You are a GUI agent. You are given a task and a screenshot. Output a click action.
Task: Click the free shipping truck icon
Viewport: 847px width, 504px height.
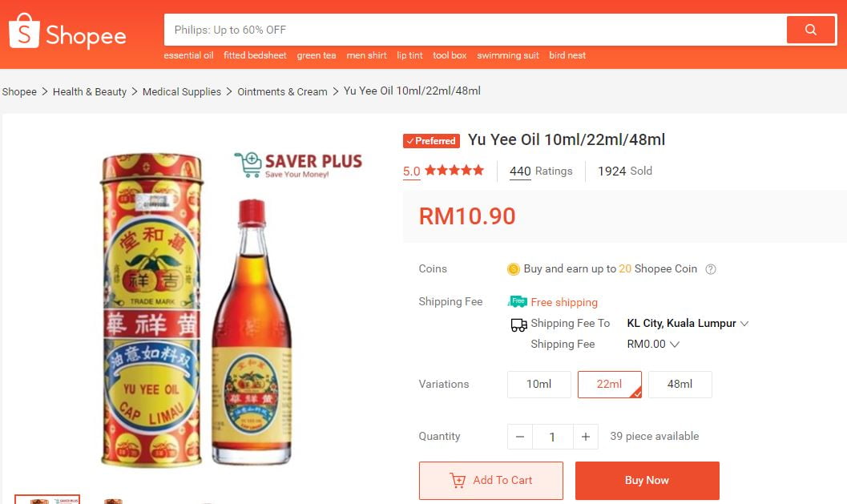518,302
